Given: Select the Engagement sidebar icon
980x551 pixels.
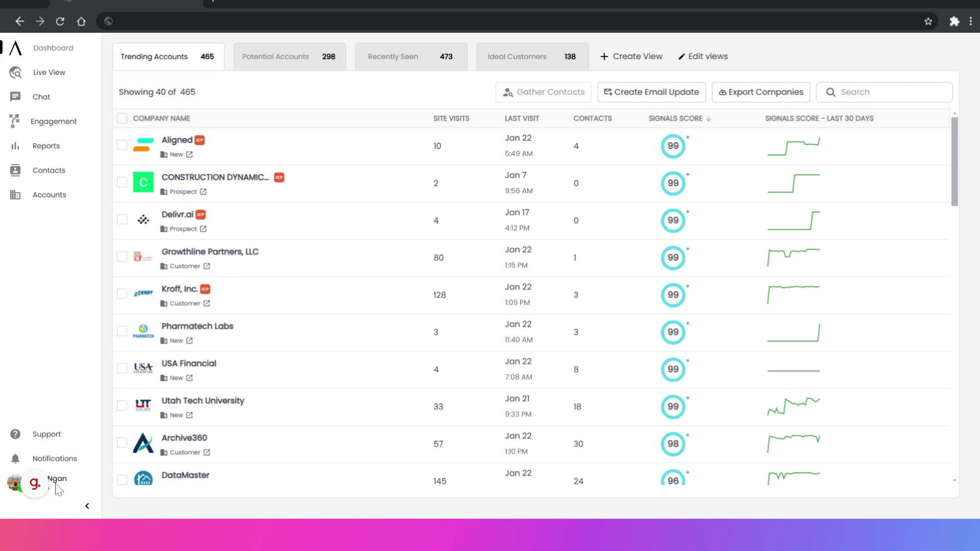Looking at the screenshot, I should [15, 121].
